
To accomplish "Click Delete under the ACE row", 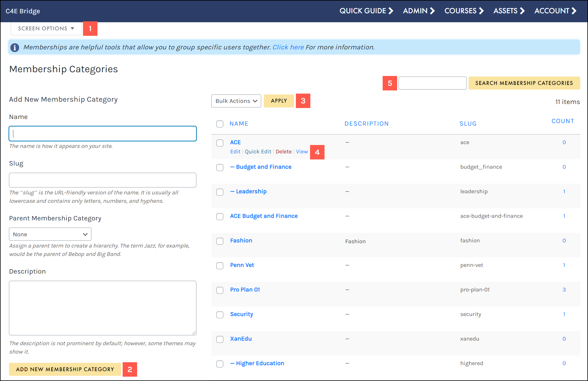I will (284, 152).
